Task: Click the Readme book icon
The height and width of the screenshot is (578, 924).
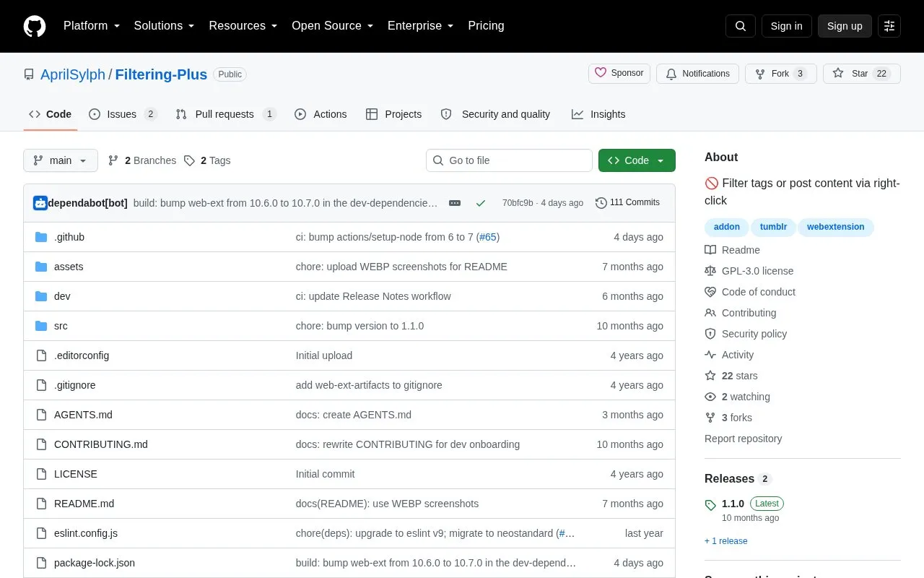Action: [x=710, y=250]
